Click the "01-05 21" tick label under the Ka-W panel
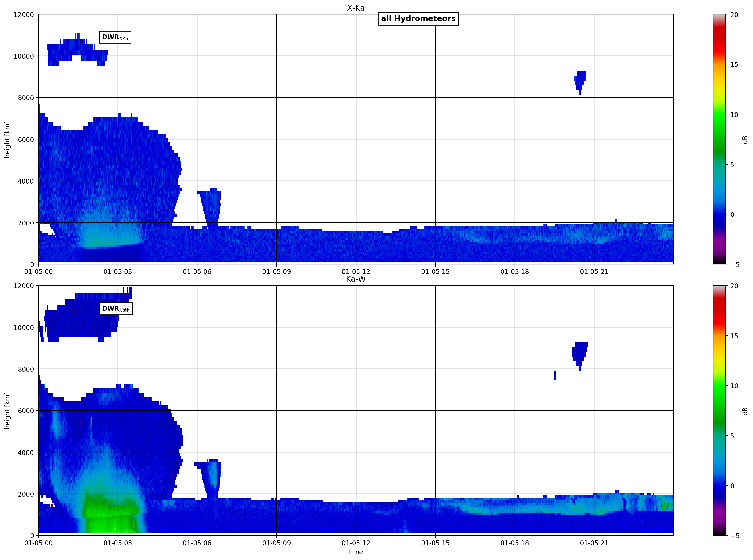 (x=594, y=543)
